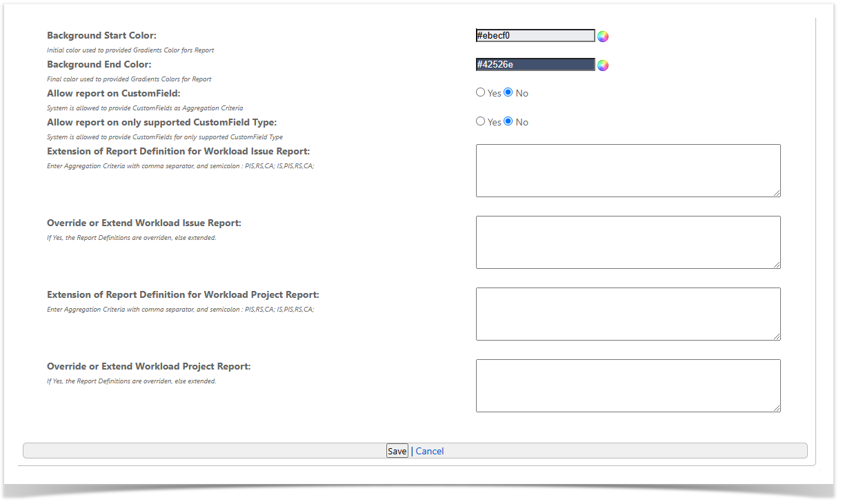
Task: Focus the Override or Extend Workload Project Report textarea
Action: pos(628,385)
